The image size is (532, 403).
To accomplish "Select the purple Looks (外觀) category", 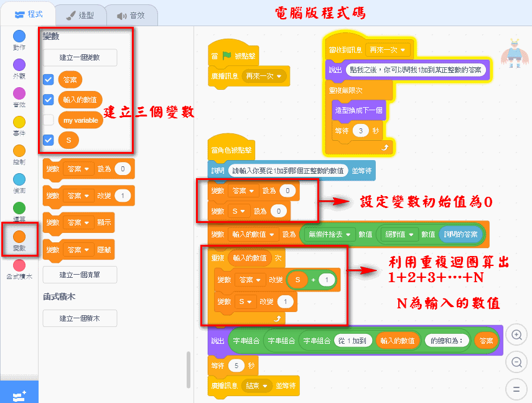I will [x=19, y=65].
